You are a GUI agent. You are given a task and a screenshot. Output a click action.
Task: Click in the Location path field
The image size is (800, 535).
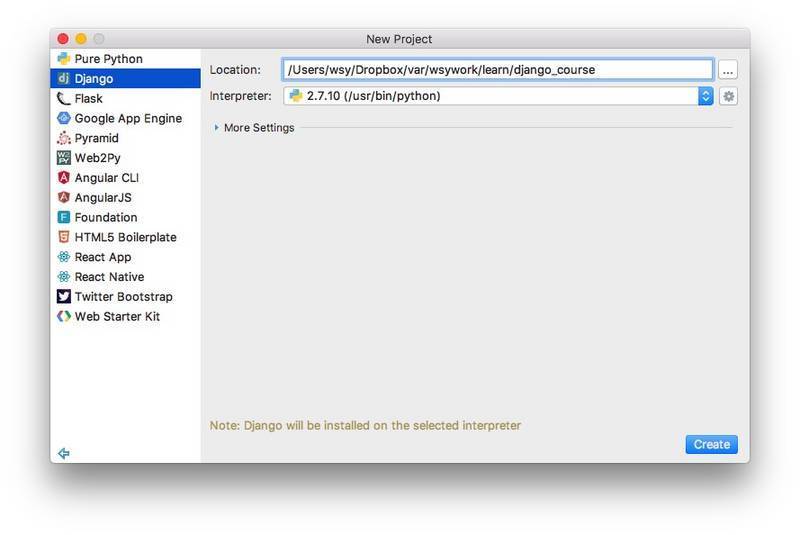click(x=497, y=69)
